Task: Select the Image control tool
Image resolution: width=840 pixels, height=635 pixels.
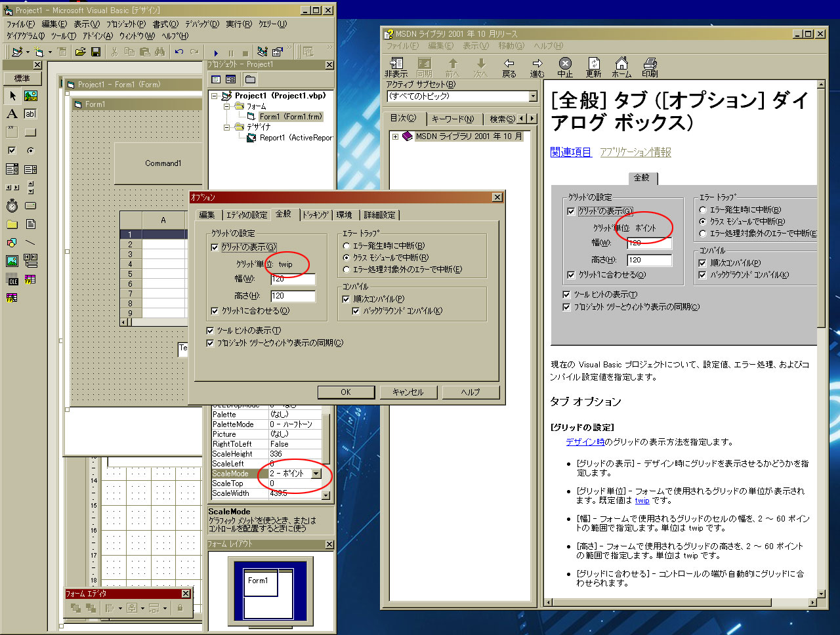Action: 12,261
